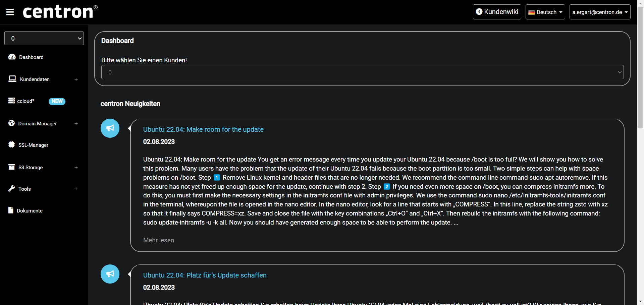Click the ccloud³ server icon
The height and width of the screenshot is (305, 644).
[x=12, y=101]
